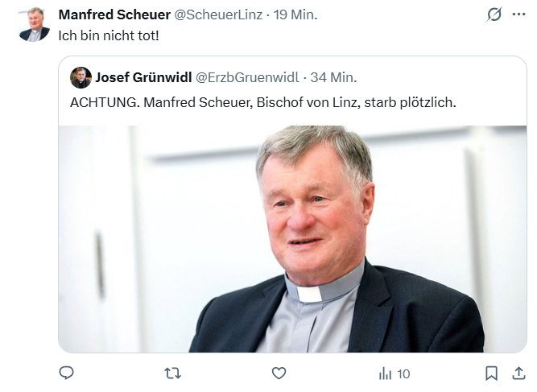Open the three-dot more options menu
537x392 pixels.
click(x=518, y=15)
